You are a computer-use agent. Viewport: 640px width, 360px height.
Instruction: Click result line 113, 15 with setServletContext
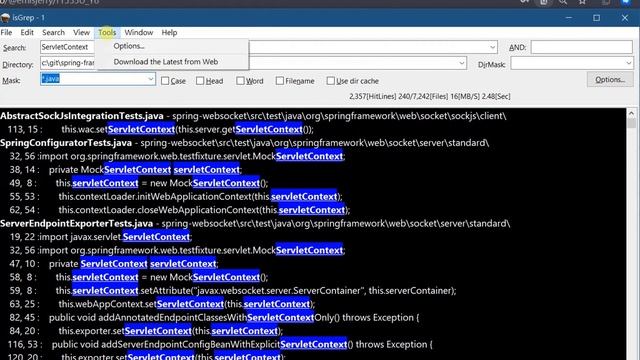coord(161,129)
